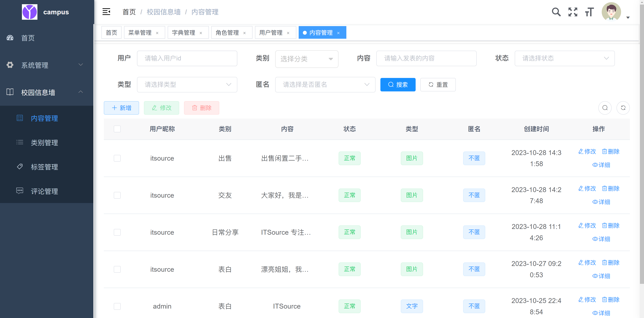Open the header search magnifier icon
Screen dimensions: 644x318
click(x=556, y=12)
